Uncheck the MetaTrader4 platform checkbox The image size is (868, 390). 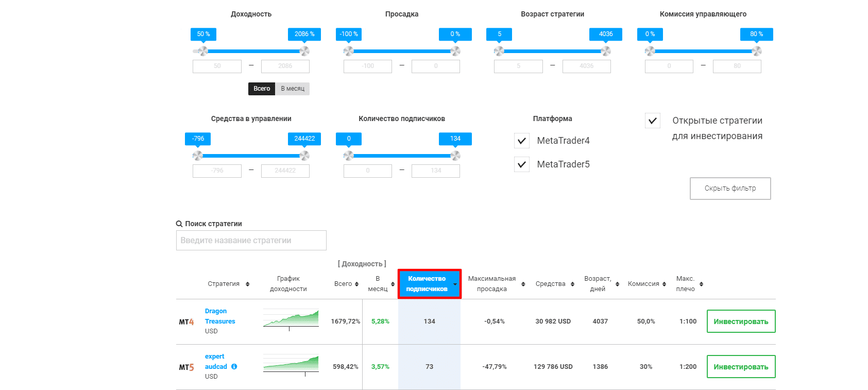click(522, 141)
